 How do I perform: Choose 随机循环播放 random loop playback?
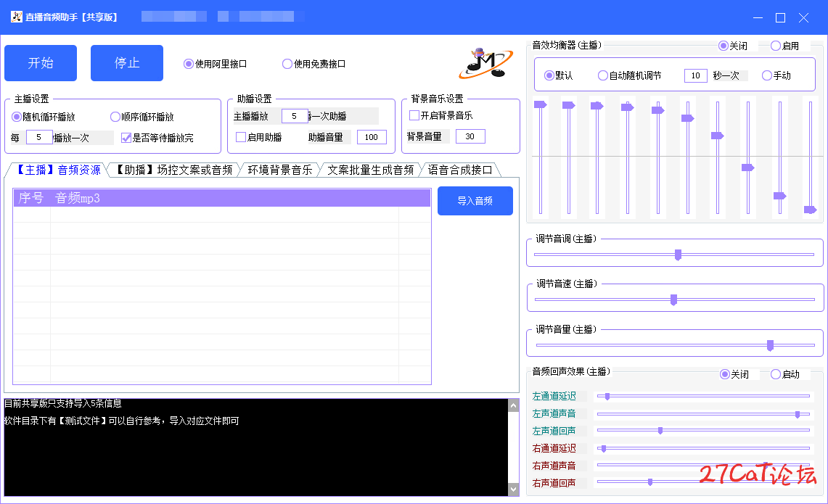coord(44,117)
